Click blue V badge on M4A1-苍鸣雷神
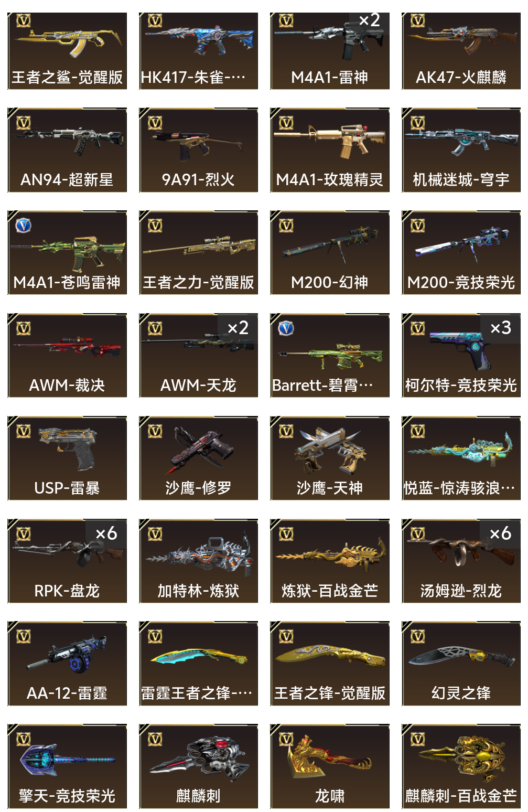Image resolution: width=528 pixels, height=812 pixels. tap(23, 226)
